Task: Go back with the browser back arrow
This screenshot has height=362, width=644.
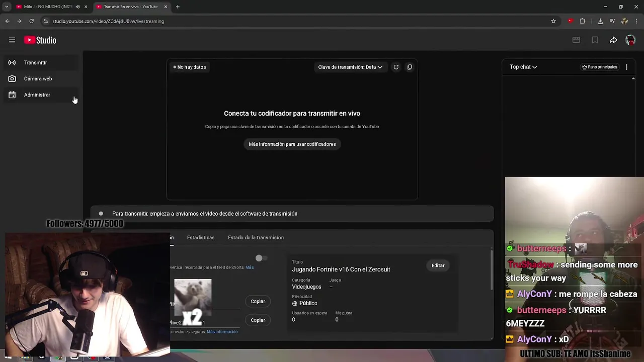Action: [x=7, y=21]
